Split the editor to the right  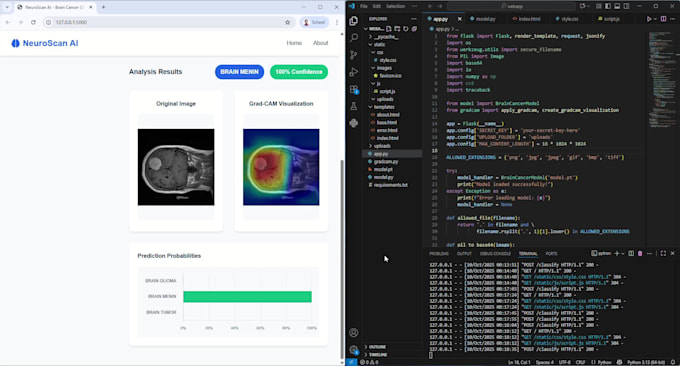pyautogui.click(x=664, y=19)
